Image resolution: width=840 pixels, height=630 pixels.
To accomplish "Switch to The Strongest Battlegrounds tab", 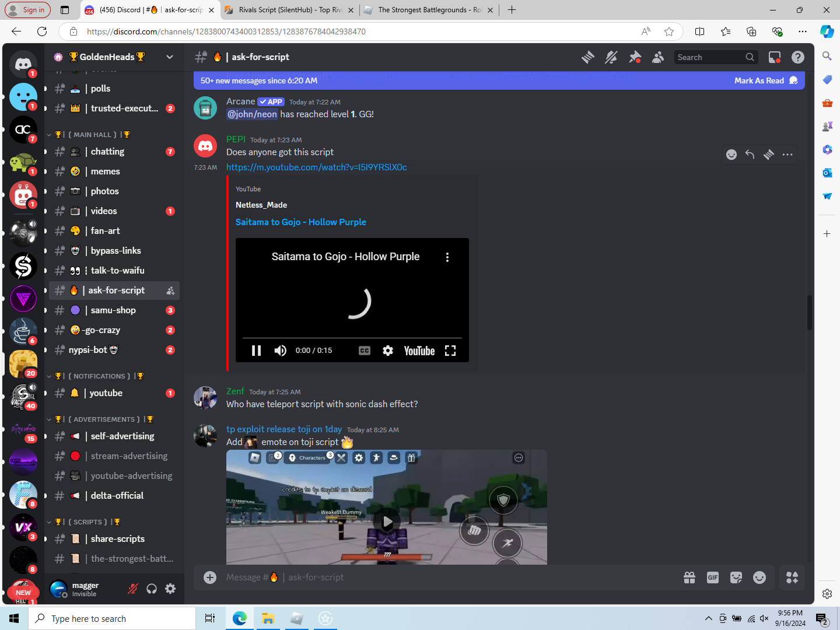I will (428, 10).
